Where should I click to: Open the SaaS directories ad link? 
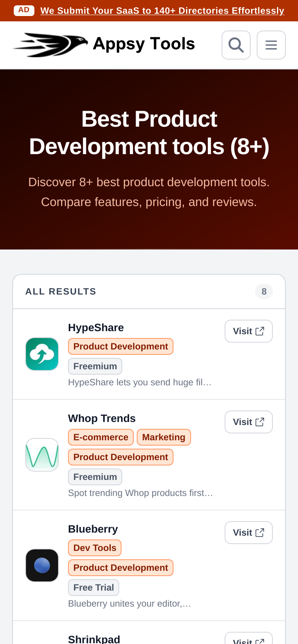(162, 11)
